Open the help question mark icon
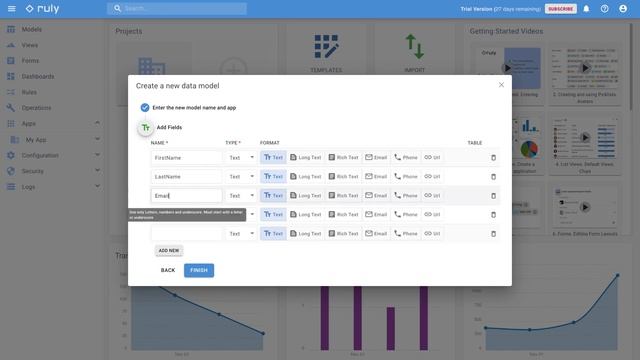This screenshot has width=640, height=360. coord(604,9)
